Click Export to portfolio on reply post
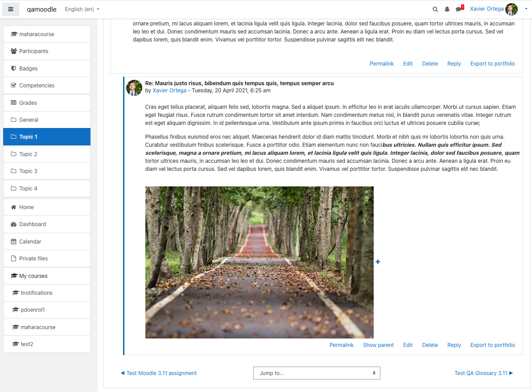 493,345
